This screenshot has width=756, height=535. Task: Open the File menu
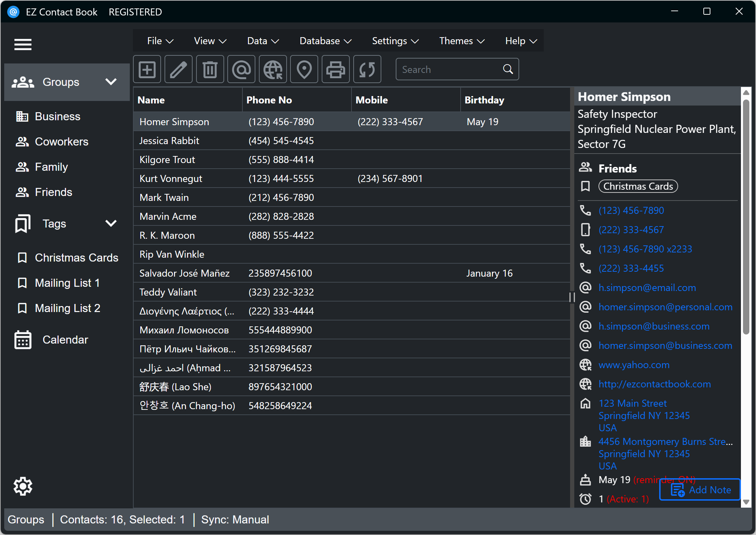[x=160, y=41]
